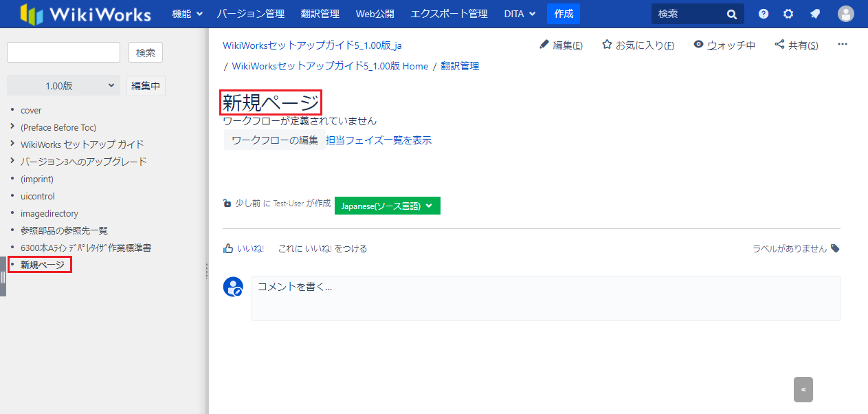Click the sidebar 検索 search button

[x=146, y=52]
